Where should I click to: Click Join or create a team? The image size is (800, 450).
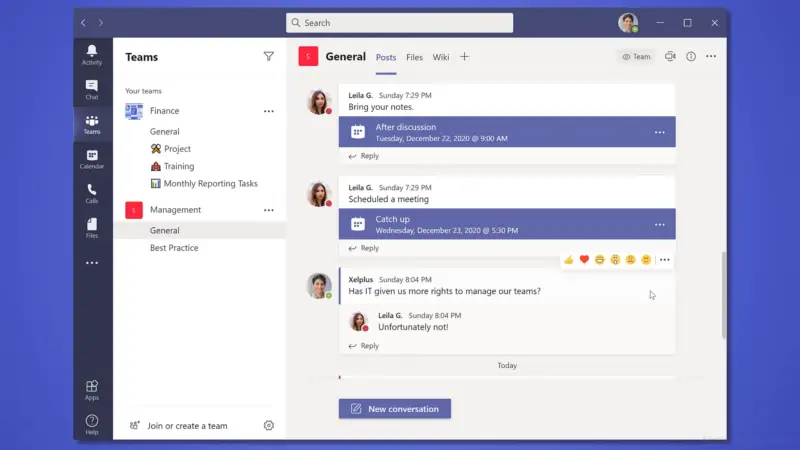point(187,426)
